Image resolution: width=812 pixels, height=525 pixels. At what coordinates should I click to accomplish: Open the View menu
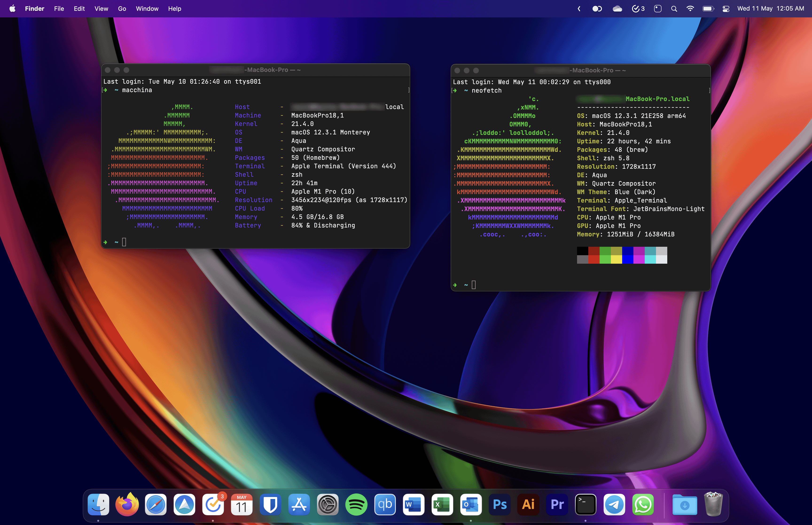tap(101, 9)
